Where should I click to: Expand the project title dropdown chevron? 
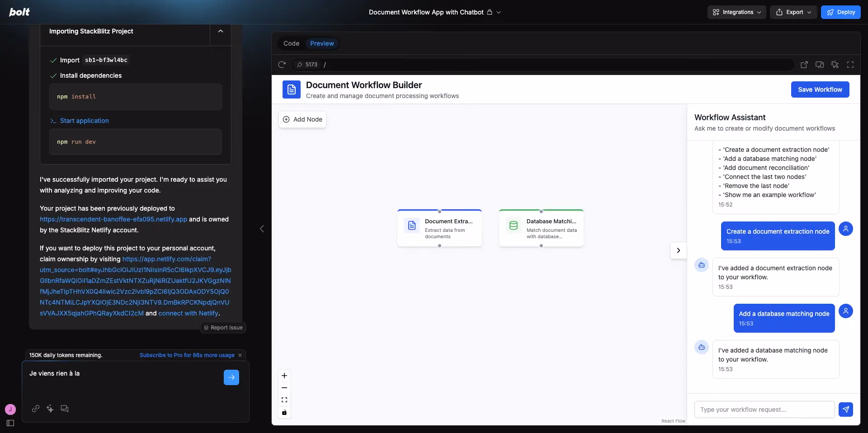tap(499, 12)
